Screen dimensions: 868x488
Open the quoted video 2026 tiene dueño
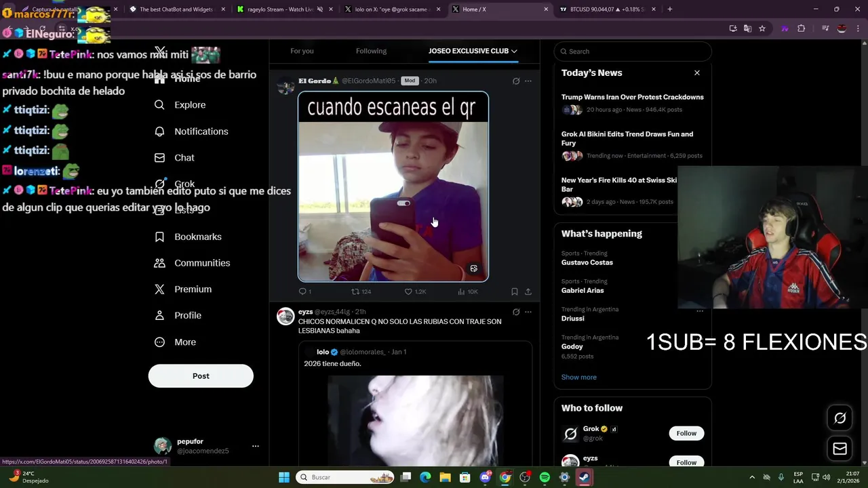pyautogui.click(x=415, y=420)
